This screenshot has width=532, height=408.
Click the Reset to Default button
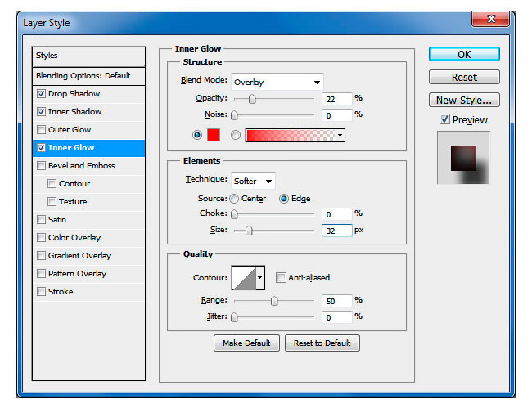click(322, 343)
